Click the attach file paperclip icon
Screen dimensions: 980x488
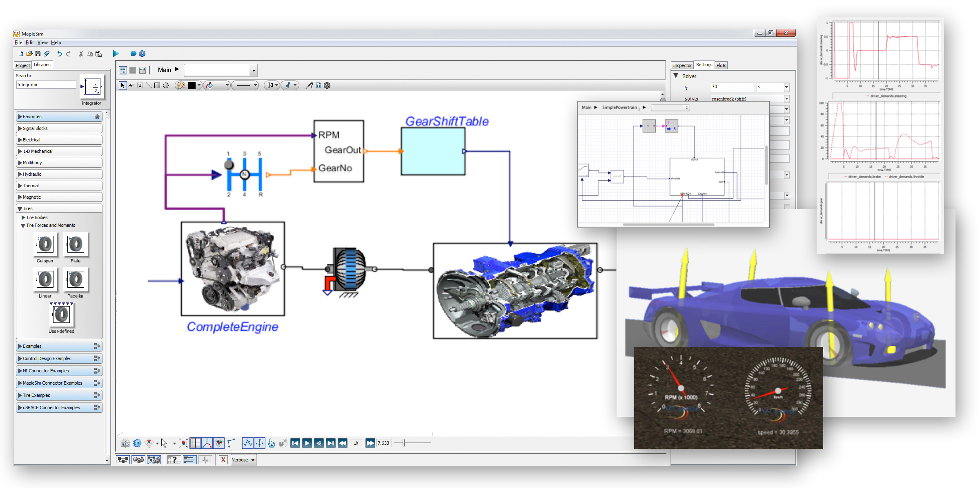tap(47, 54)
